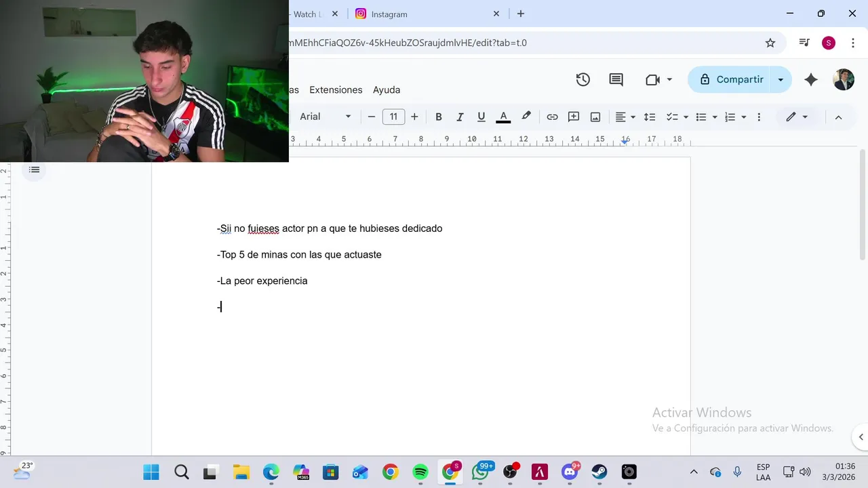This screenshot has width=868, height=488.
Task: Click the Compartir button
Action: click(731, 80)
